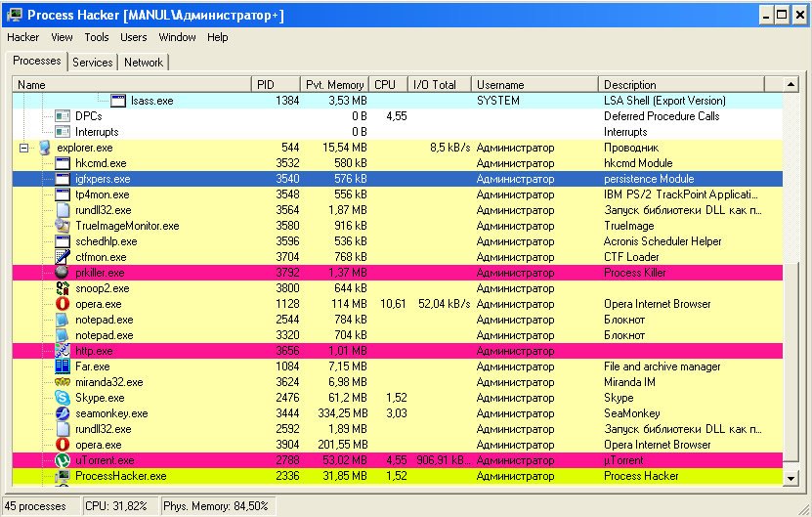Click the scrollbar up arrow
Image resolution: width=812 pixels, height=517 pixels.
[x=791, y=84]
